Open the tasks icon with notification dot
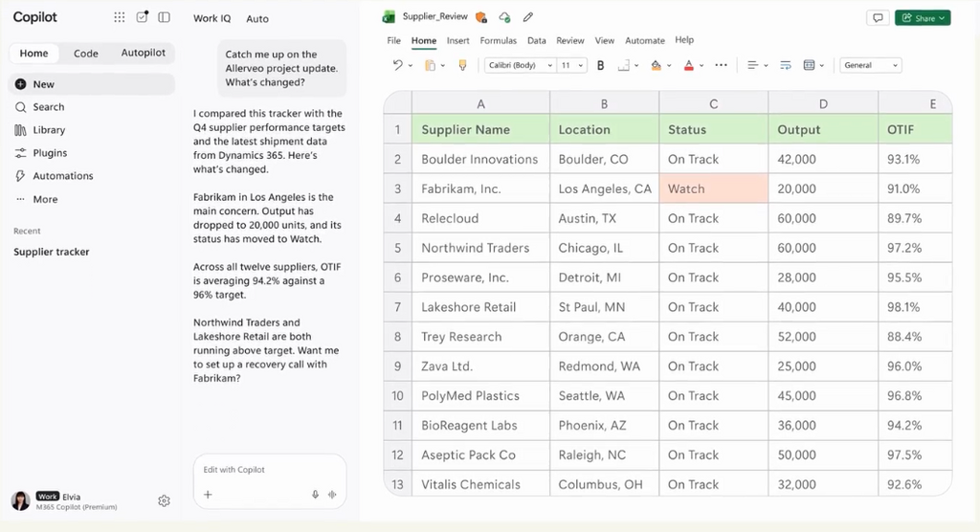Viewport: 980px width, 532px height. 142,17
